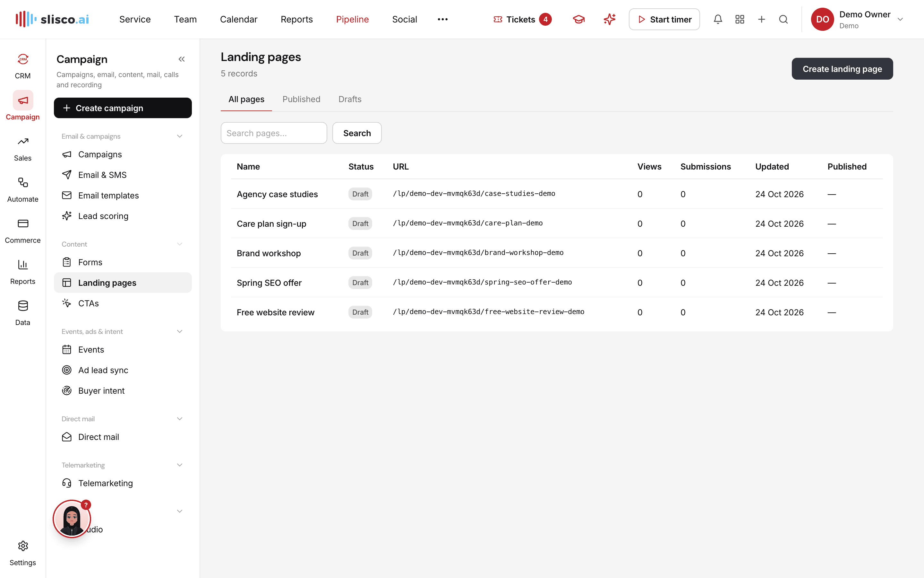
Task: Open the search magnifier in header
Action: click(x=783, y=19)
